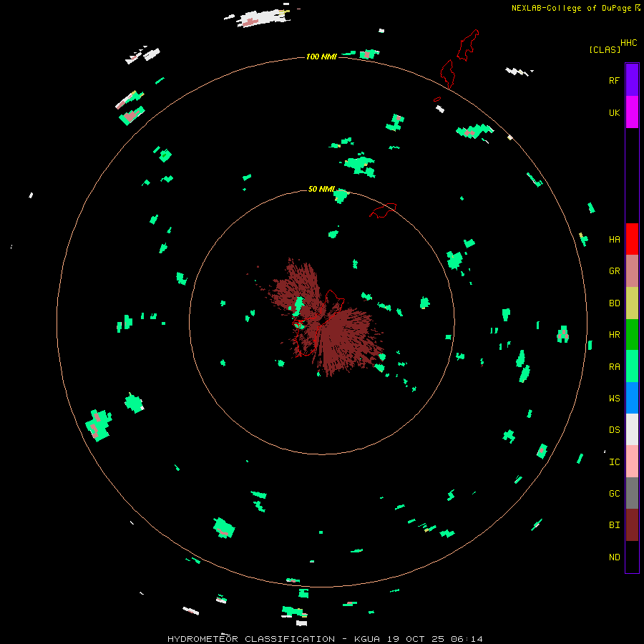Click the HA legend label

[x=614, y=240]
